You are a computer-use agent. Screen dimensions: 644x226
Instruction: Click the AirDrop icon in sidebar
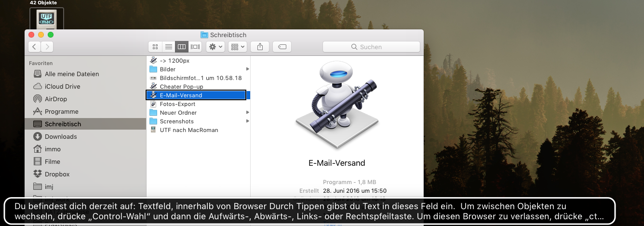[38, 99]
